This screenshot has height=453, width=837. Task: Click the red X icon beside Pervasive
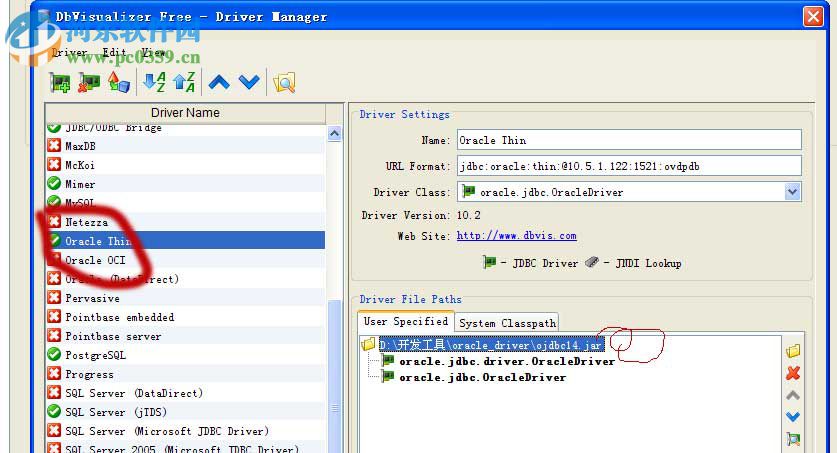click(x=54, y=297)
